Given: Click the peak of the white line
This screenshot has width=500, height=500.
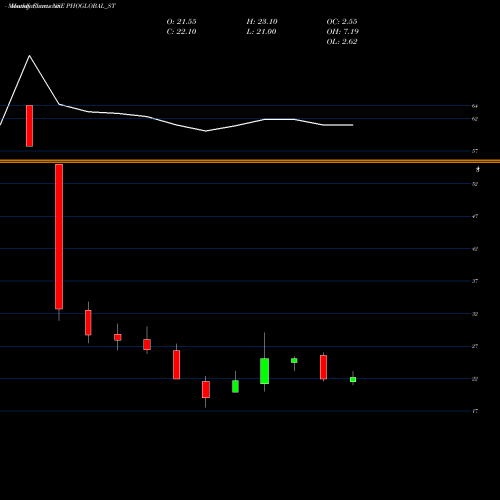Looking at the screenshot, I should pos(29,56).
